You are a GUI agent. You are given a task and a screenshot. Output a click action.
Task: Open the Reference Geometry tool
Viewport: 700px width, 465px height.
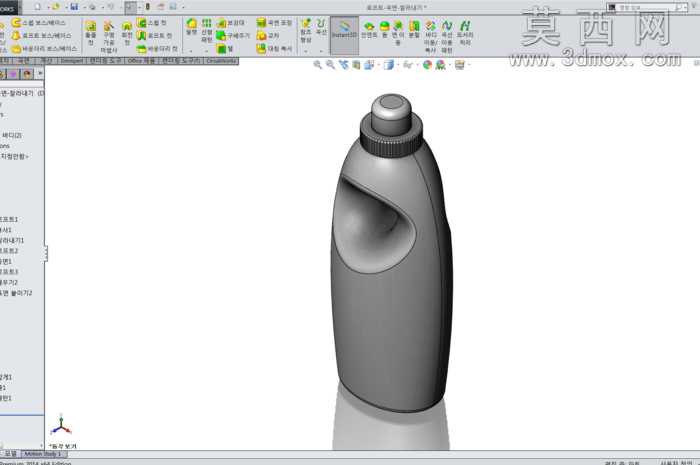point(306,30)
